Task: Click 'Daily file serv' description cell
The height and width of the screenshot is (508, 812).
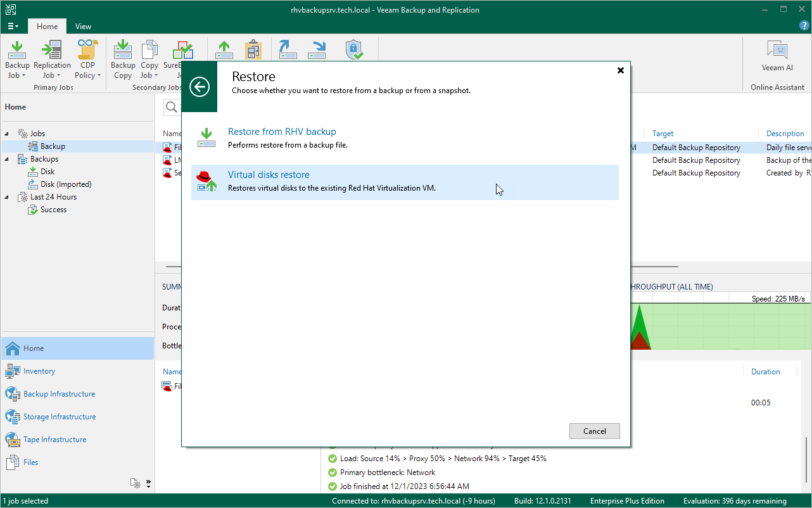Action: [x=789, y=148]
